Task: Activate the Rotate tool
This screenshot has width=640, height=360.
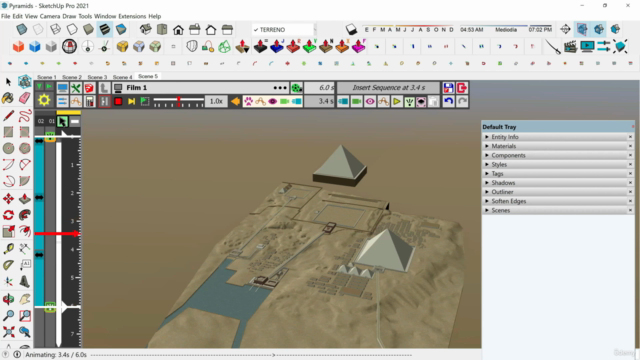Action: coord(8,215)
